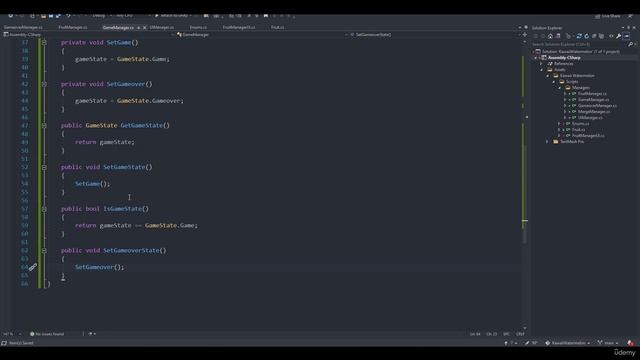Click the screwdriver quick actions icon at line 64

click(x=33, y=267)
